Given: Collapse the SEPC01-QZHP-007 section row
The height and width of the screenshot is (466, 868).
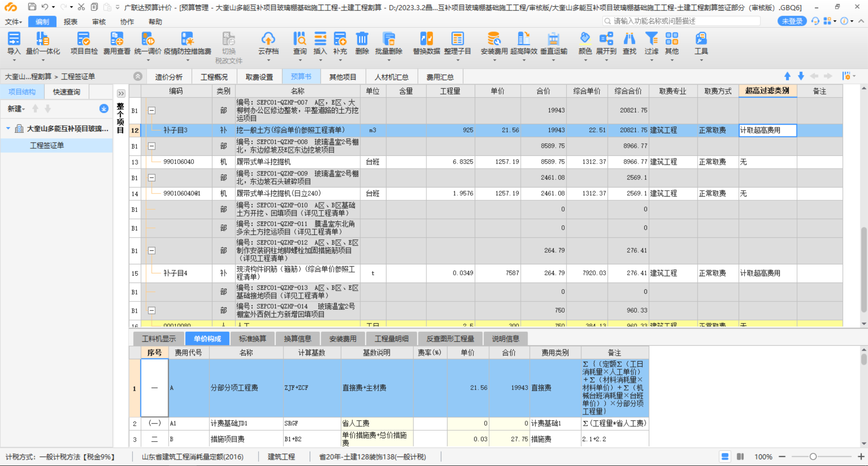Looking at the screenshot, I should click(152, 110).
